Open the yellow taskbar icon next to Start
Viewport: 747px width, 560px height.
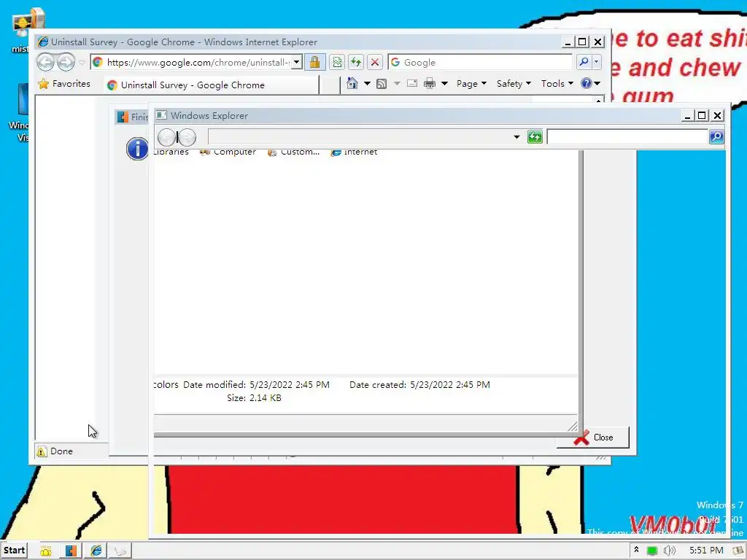(x=46, y=551)
